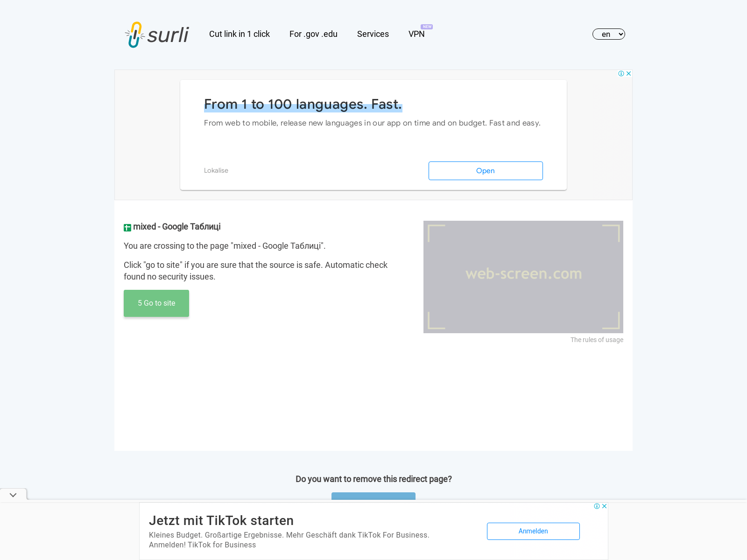The width and height of the screenshot is (747, 560).
Task: Click the 'From 1 to 100 languages. Fast.' headline
Action: (303, 104)
